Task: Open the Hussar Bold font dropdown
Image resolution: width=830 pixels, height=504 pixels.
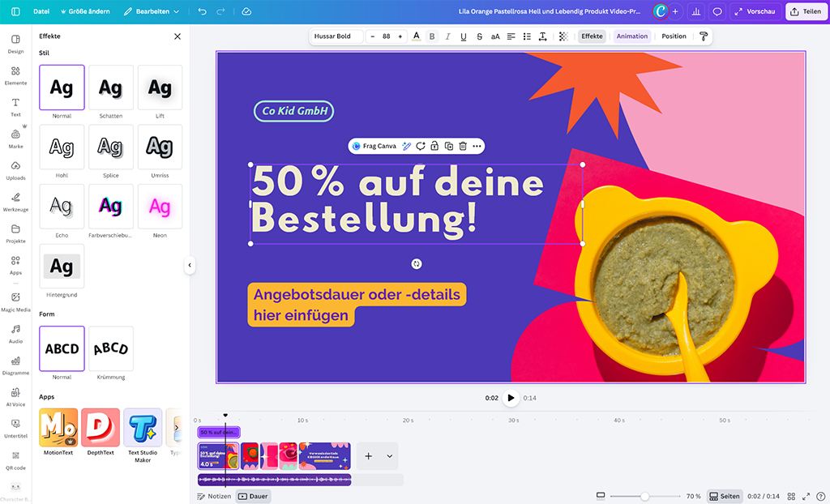Action: click(336, 36)
